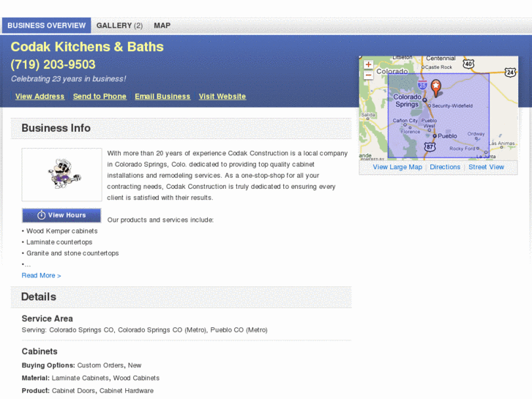
Task: Click the Service Area heading
Action: pyautogui.click(x=47, y=318)
